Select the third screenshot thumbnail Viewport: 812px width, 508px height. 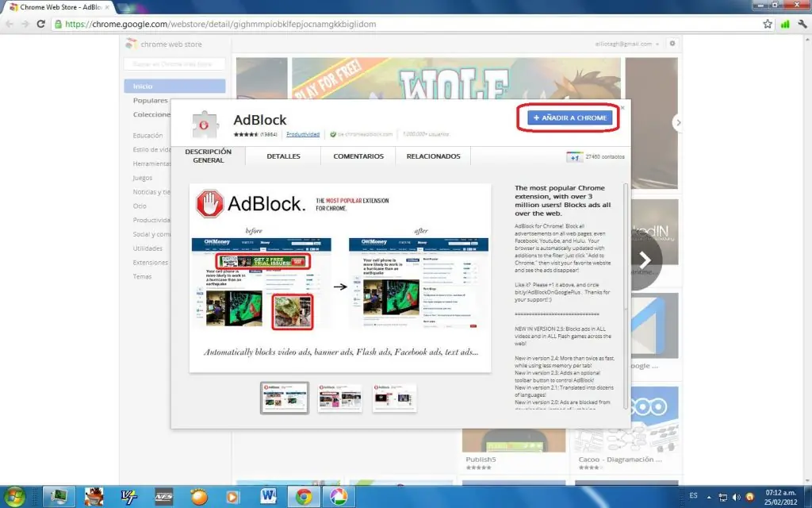pyautogui.click(x=394, y=398)
